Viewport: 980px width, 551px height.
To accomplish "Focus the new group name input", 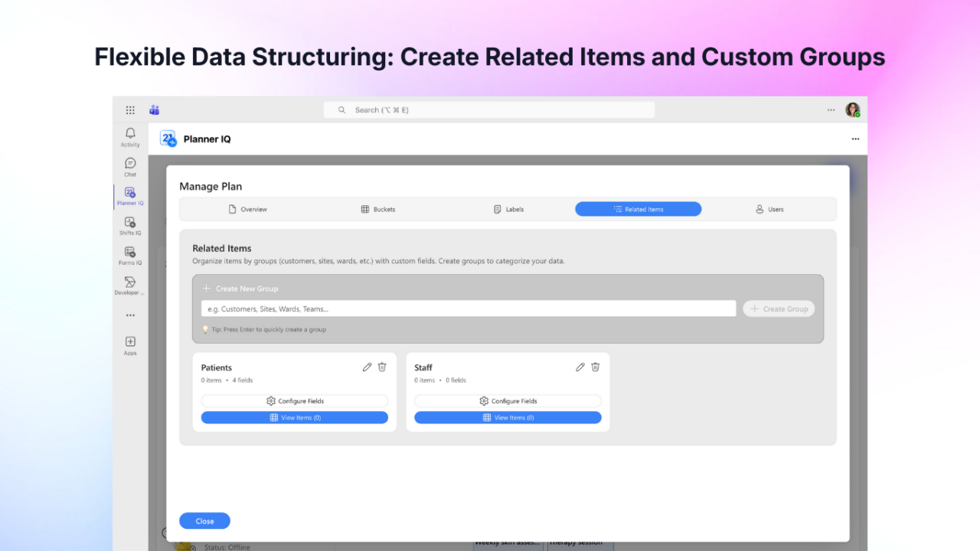I will pos(469,308).
